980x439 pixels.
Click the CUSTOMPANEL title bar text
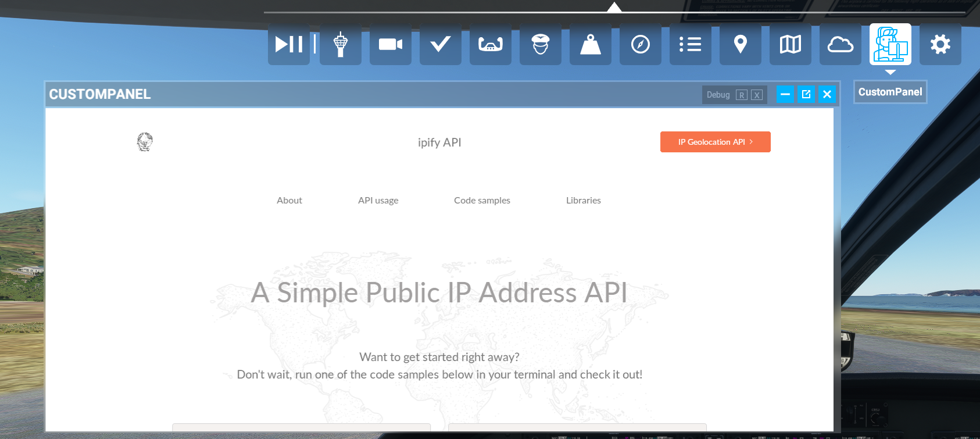(100, 94)
